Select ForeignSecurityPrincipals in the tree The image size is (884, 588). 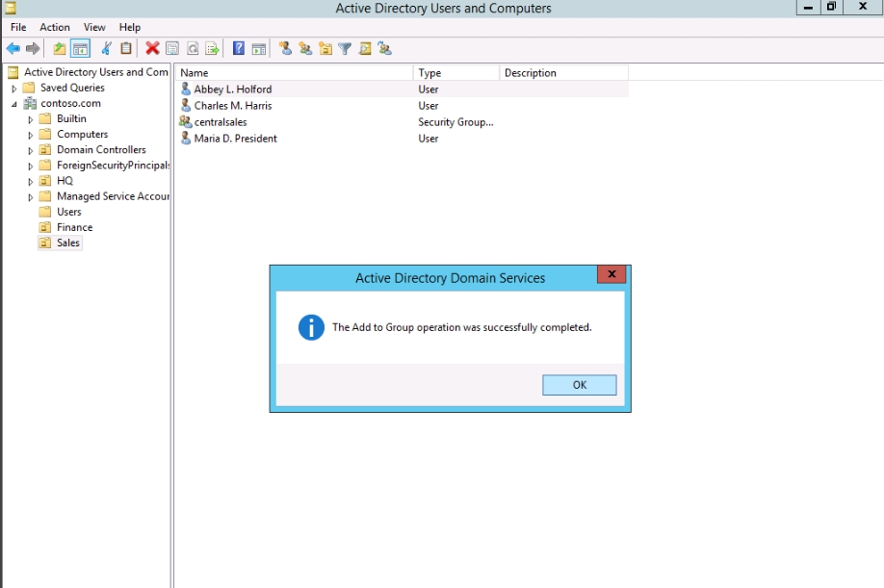(113, 165)
